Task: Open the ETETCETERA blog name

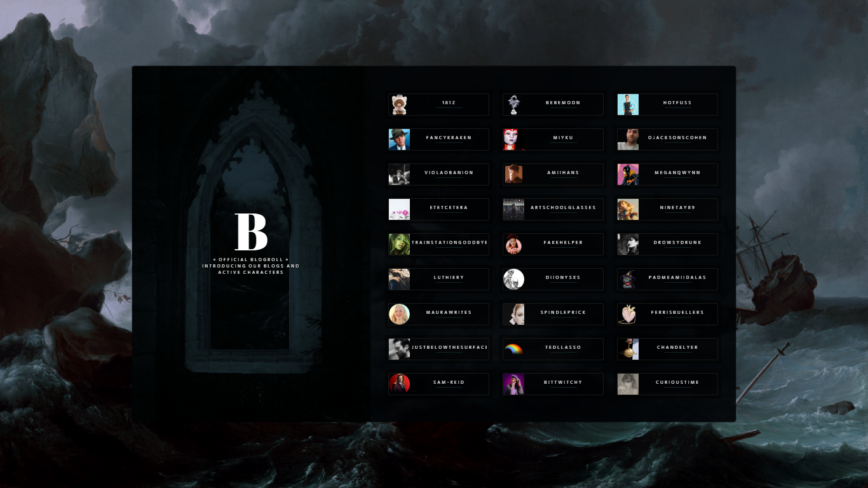Action: (449, 208)
